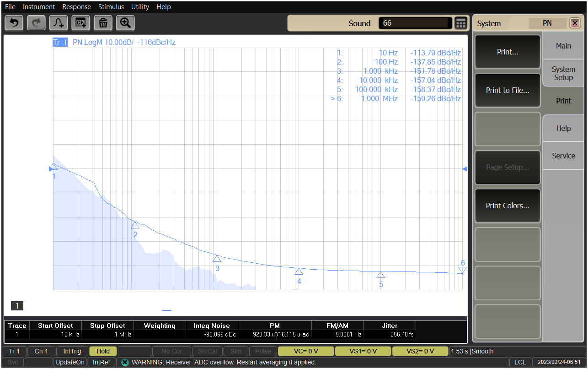Click the zoom magnifier icon
588x369 pixels.
coord(125,22)
